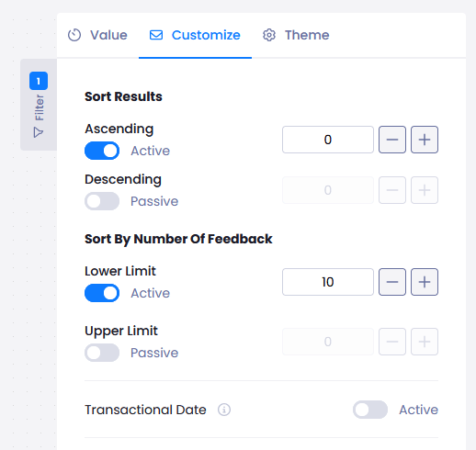Disable the Lower Limit switch

pos(102,293)
